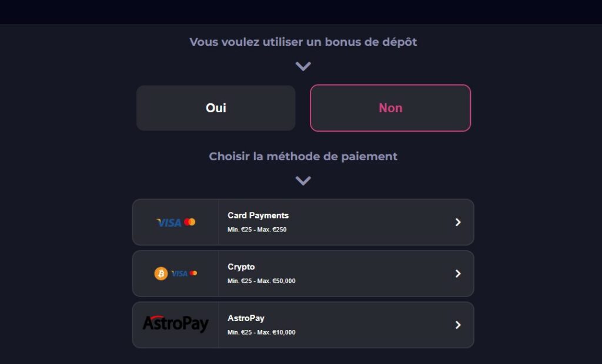This screenshot has height=364, width=602.
Task: Click the Visa logo in Card Payments row
Action: [x=169, y=223]
